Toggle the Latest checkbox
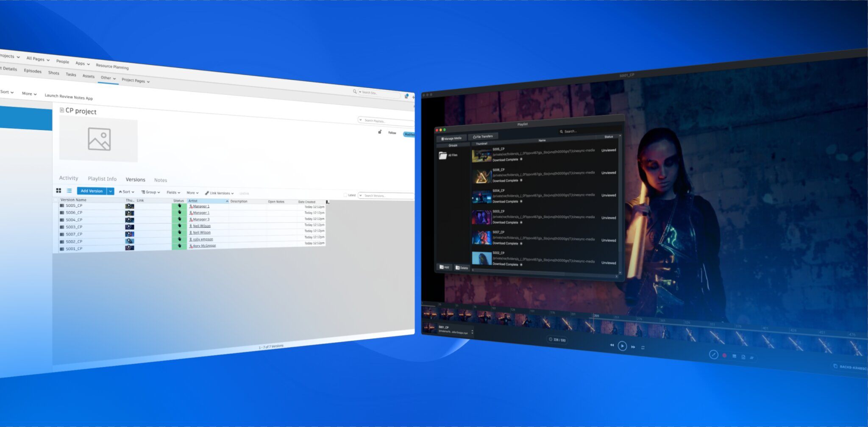 point(345,195)
